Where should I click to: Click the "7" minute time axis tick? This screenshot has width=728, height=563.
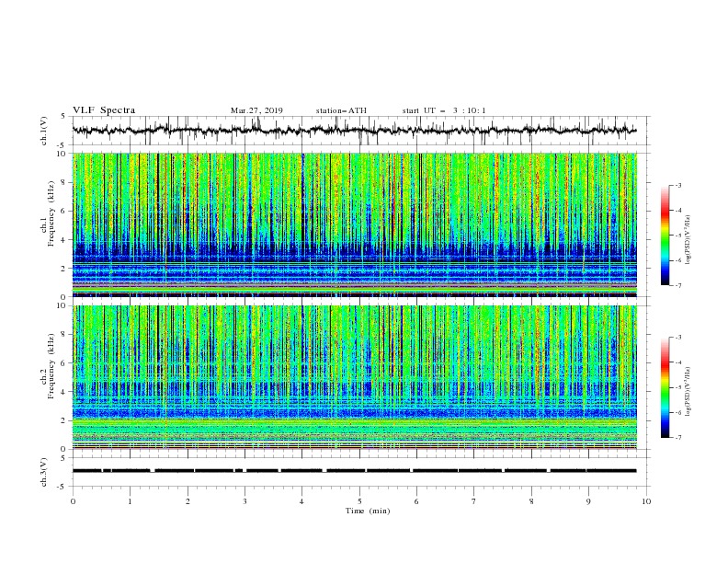click(x=474, y=501)
